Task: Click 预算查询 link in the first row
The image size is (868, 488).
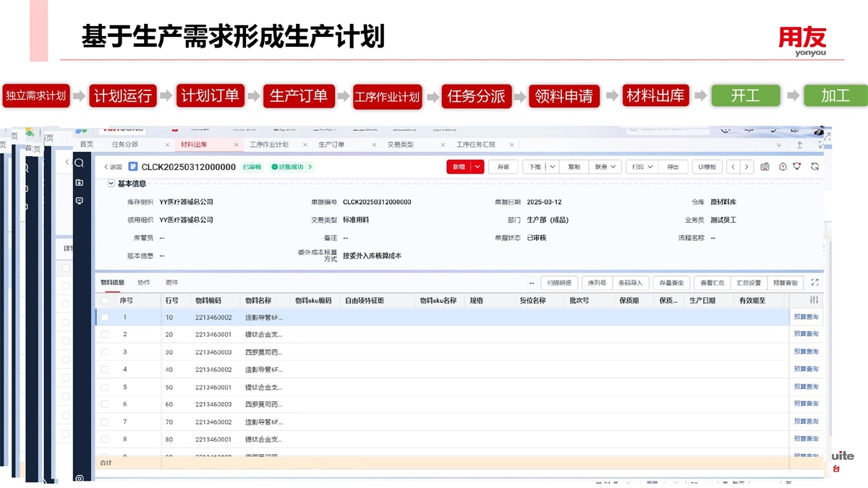Action: pyautogui.click(x=805, y=317)
